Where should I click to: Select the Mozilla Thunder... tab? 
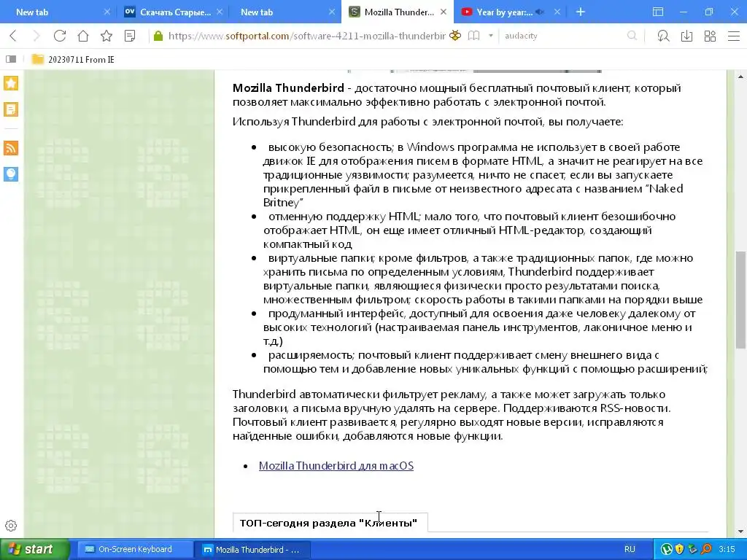(x=399, y=12)
